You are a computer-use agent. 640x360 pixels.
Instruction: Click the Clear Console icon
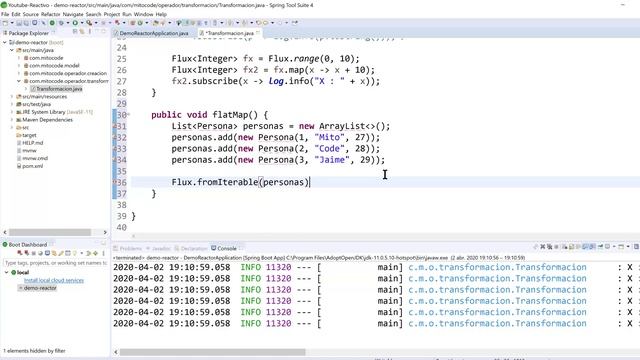(564, 247)
